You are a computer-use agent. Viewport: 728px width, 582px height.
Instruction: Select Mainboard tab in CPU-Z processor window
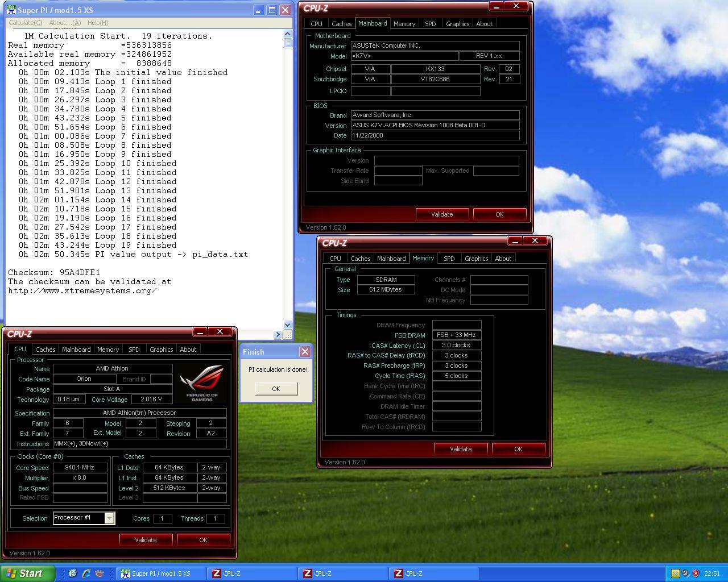[76, 350]
